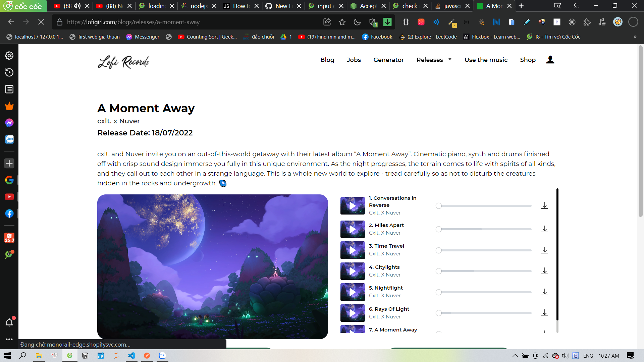
Task: Click the Lofi Records logo
Action: tap(123, 62)
